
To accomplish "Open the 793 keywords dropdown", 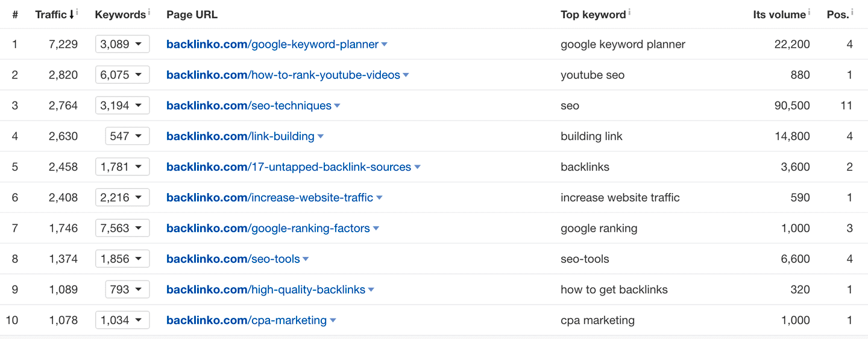I will coord(127,290).
